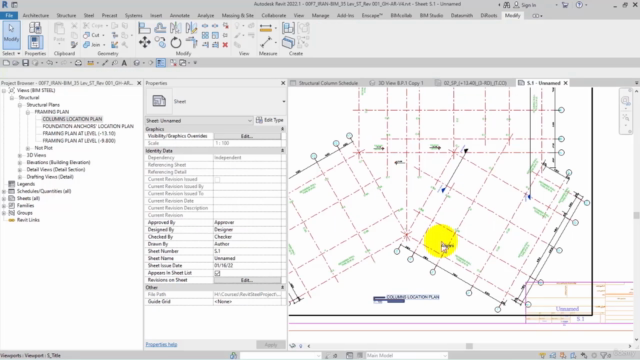Click Thin Lines icon in quick access toolbar

click(x=161, y=63)
